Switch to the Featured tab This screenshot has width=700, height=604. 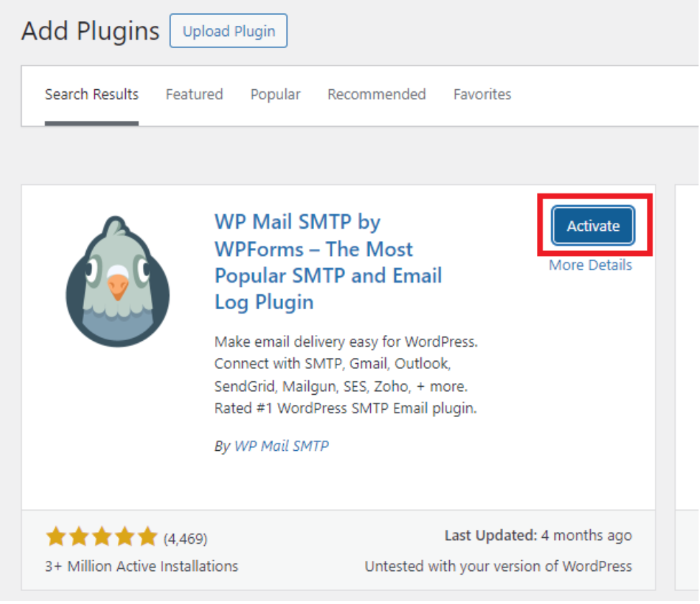[x=194, y=95]
